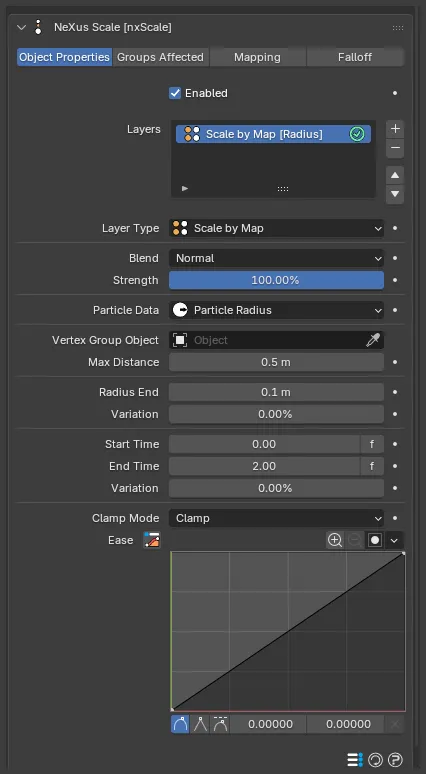This screenshot has height=774, width=426.
Task: Animate the Radius End property dot
Action: tap(395, 392)
